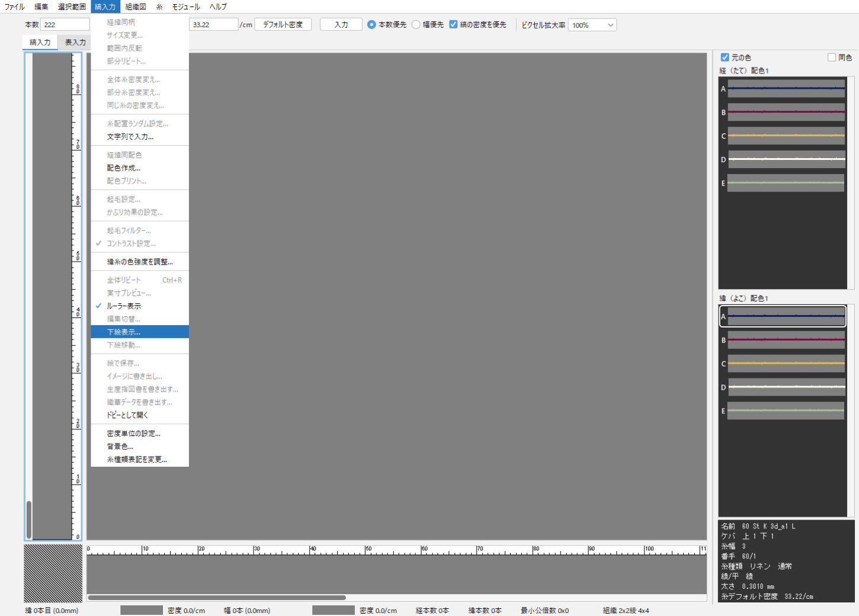Enable the 幅優先 radio button
The height and width of the screenshot is (616, 859).
click(416, 25)
